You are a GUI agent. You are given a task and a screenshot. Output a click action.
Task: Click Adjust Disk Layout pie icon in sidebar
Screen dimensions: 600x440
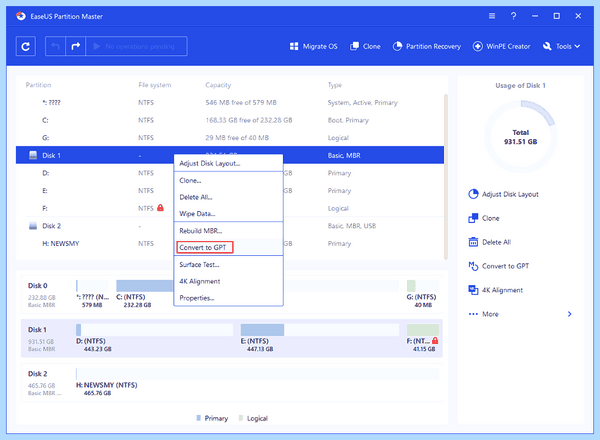click(473, 194)
